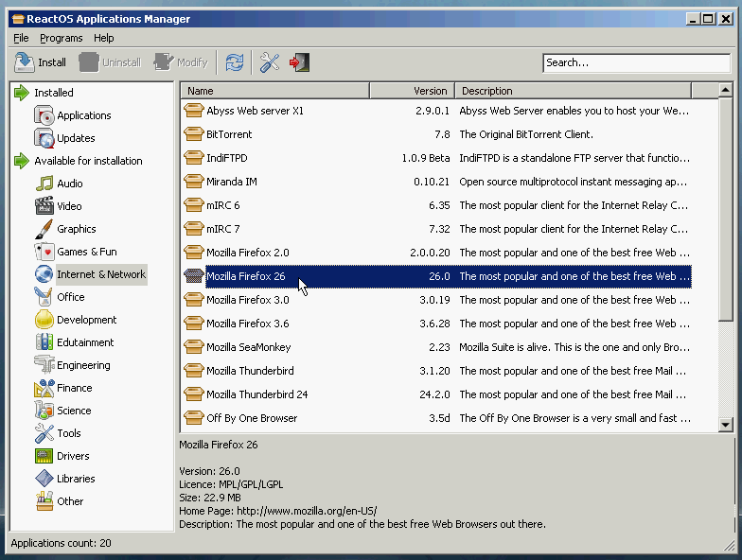Click the Exit door icon in toolbar
The width and height of the screenshot is (742, 560).
click(x=299, y=62)
